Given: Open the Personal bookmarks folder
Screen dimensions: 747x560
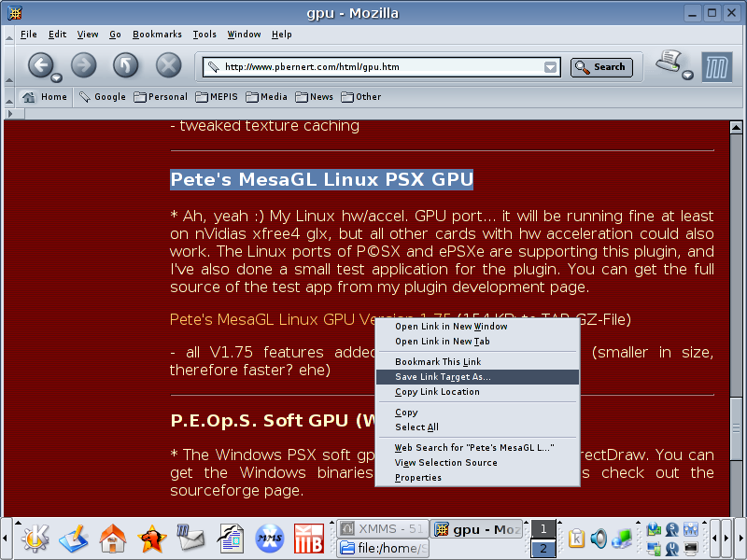Looking at the screenshot, I should click(161, 96).
